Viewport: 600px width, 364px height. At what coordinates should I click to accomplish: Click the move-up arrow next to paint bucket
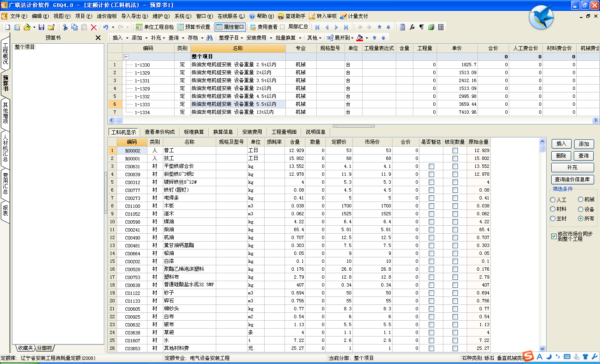click(x=374, y=37)
